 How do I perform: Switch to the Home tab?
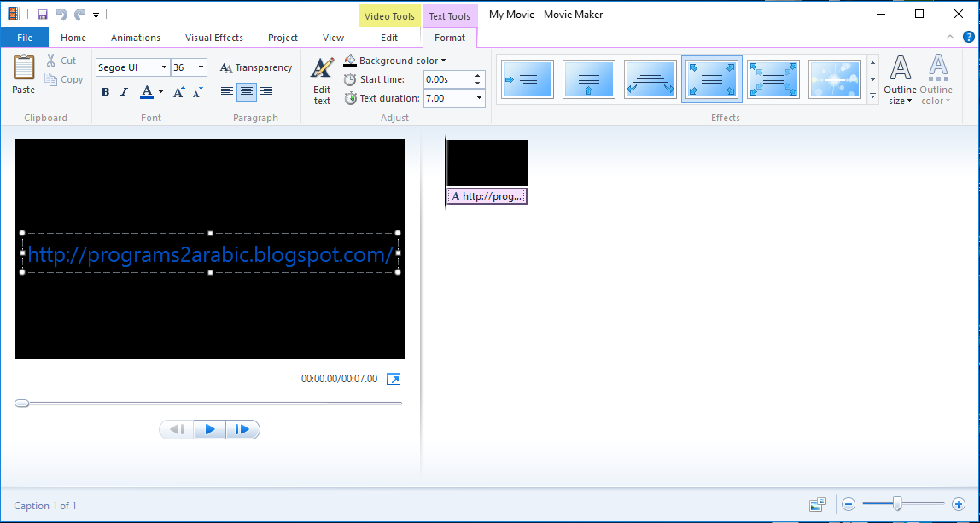point(73,38)
